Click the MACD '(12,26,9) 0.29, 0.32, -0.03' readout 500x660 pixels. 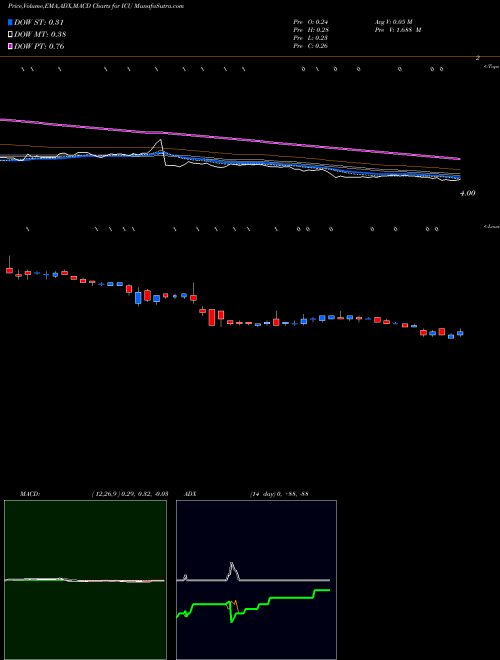click(130, 494)
